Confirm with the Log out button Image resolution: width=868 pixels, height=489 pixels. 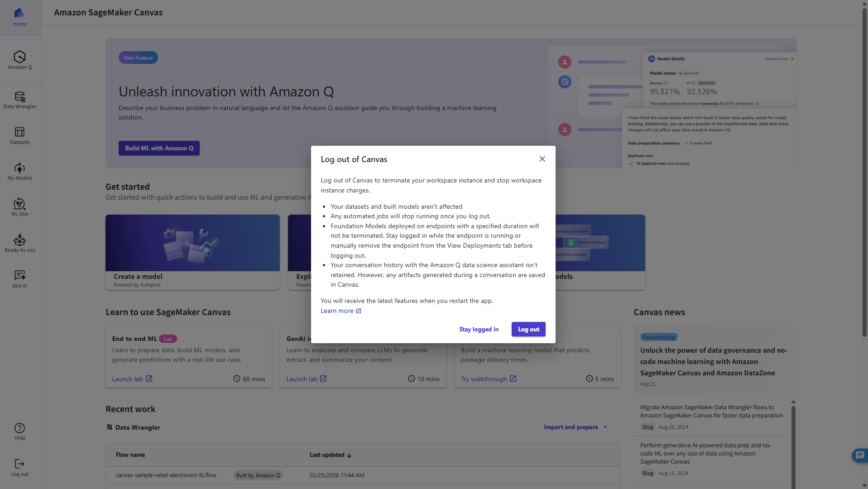tap(528, 329)
